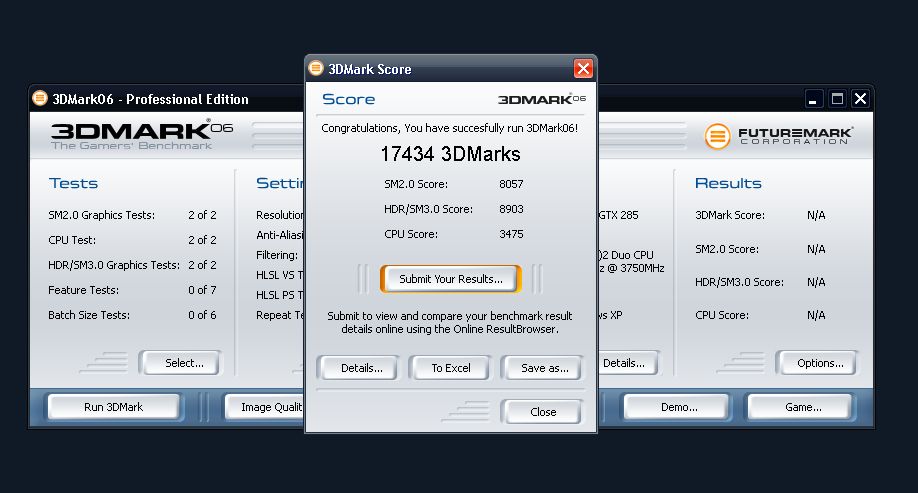This screenshot has height=493, width=918.
Task: Open the Image Quality button in main window
Action: coord(265,407)
